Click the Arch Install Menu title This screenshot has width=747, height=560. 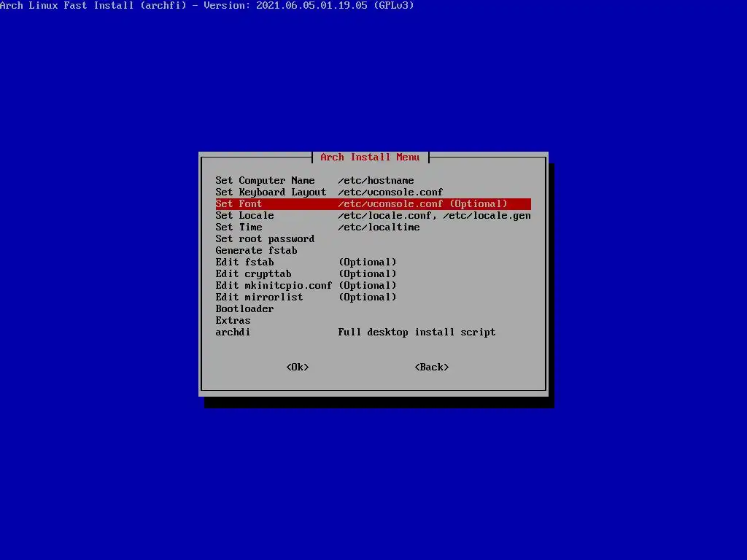[370, 157]
